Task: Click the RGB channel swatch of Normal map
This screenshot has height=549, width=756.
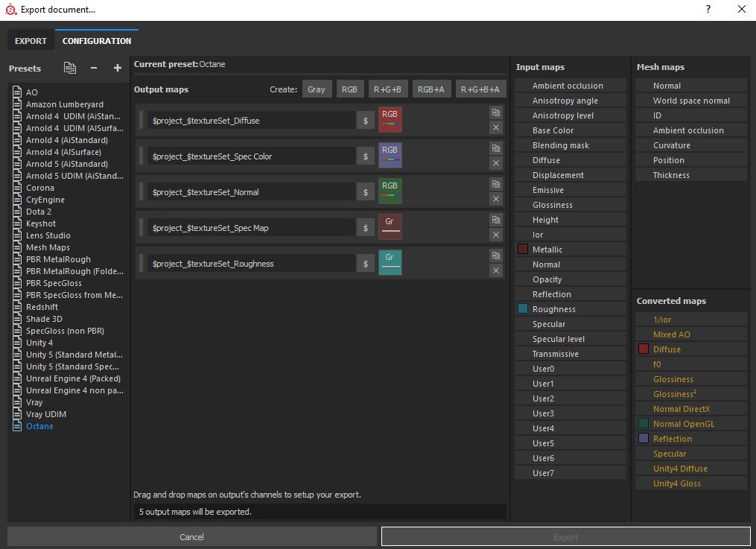Action: tap(390, 191)
